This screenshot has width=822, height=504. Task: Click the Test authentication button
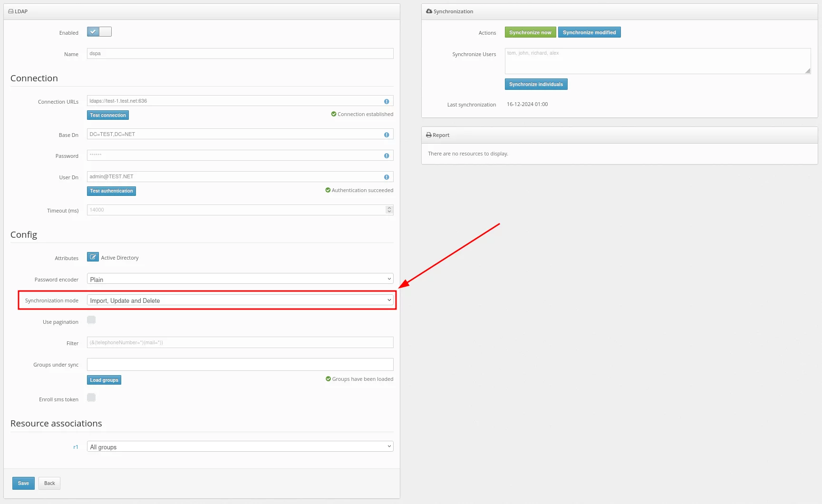click(111, 191)
